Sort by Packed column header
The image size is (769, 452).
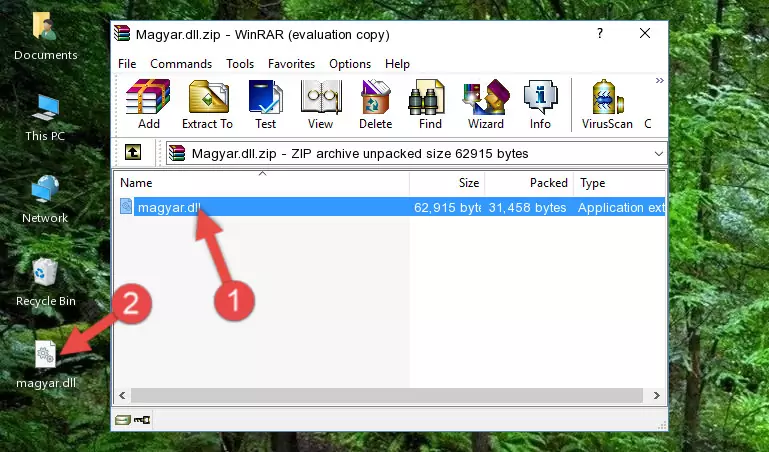pyautogui.click(x=529, y=183)
